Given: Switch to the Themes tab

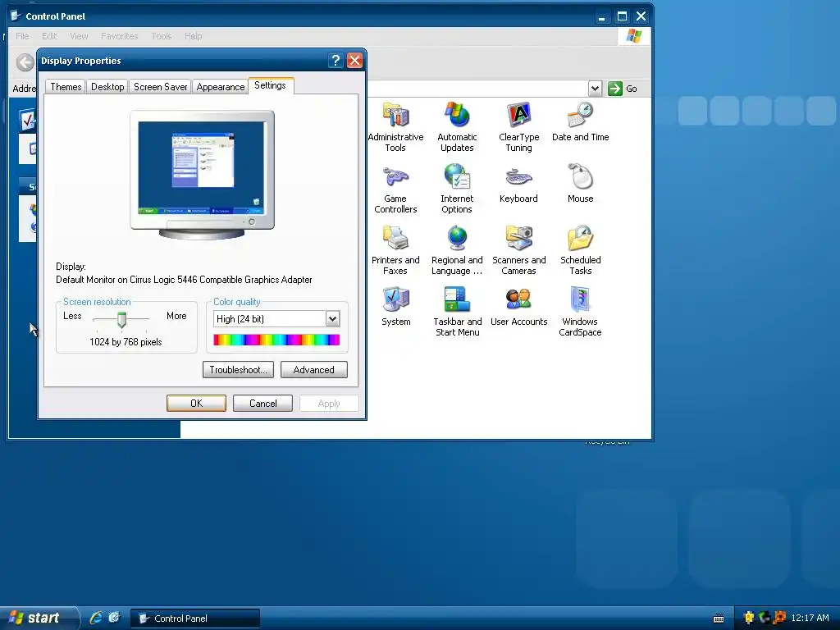Looking at the screenshot, I should (x=66, y=87).
